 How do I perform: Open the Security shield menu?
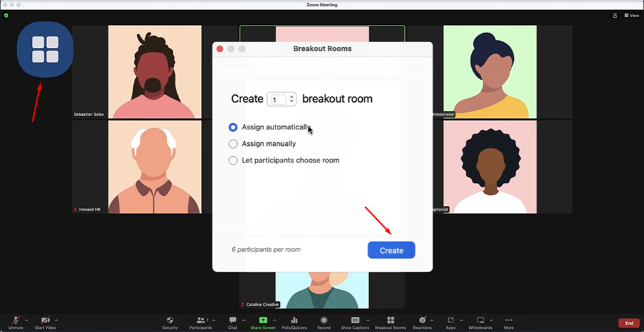(x=170, y=320)
